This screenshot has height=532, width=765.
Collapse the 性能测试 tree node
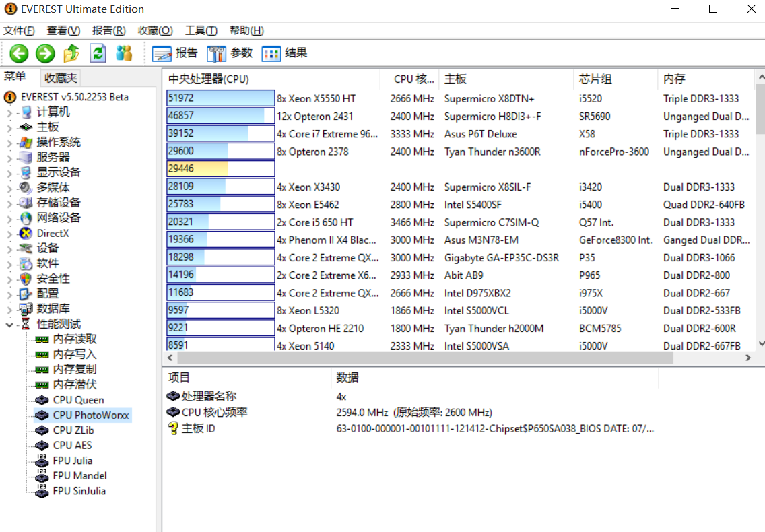[9, 325]
